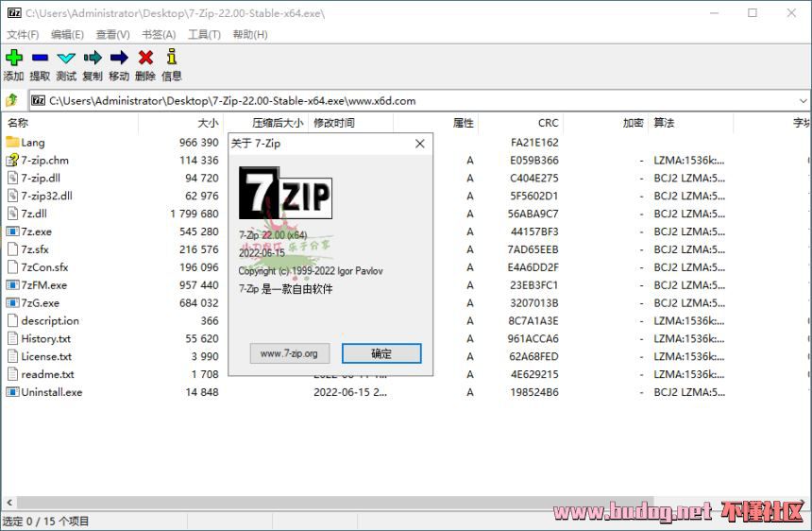Click the blue Extract (提取) toolbar icon
The image size is (812, 531).
point(40,59)
